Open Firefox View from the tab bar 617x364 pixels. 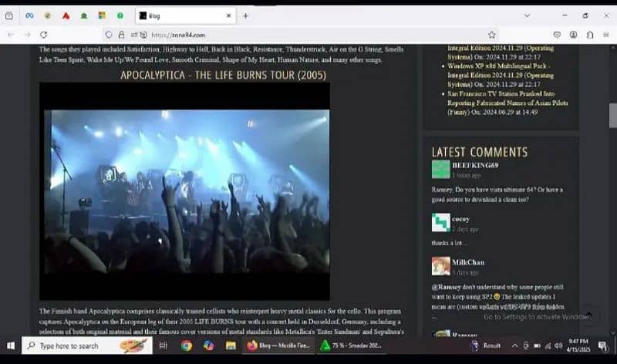(9, 15)
